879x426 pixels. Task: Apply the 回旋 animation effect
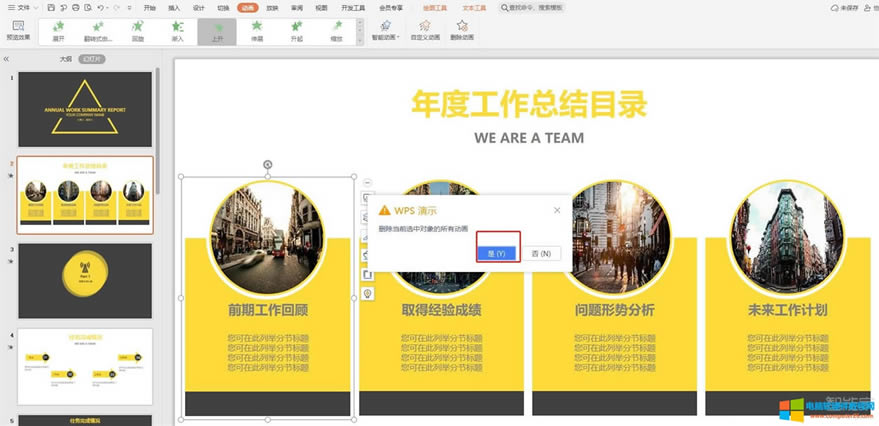[x=137, y=31]
